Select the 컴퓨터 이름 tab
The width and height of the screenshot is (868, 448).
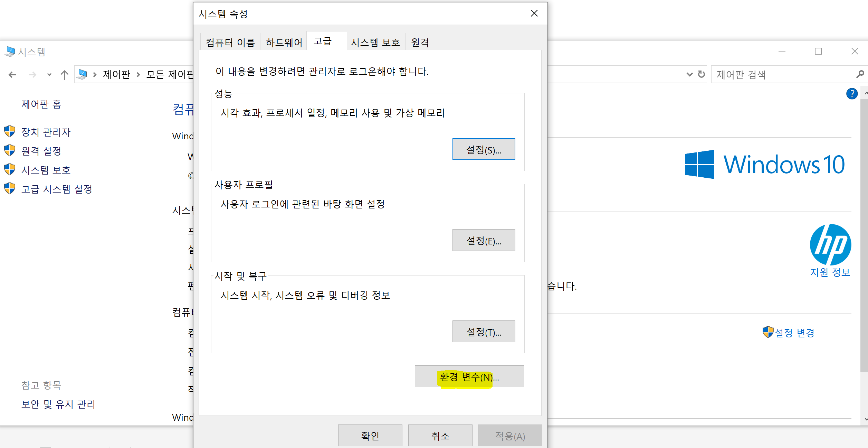[230, 43]
